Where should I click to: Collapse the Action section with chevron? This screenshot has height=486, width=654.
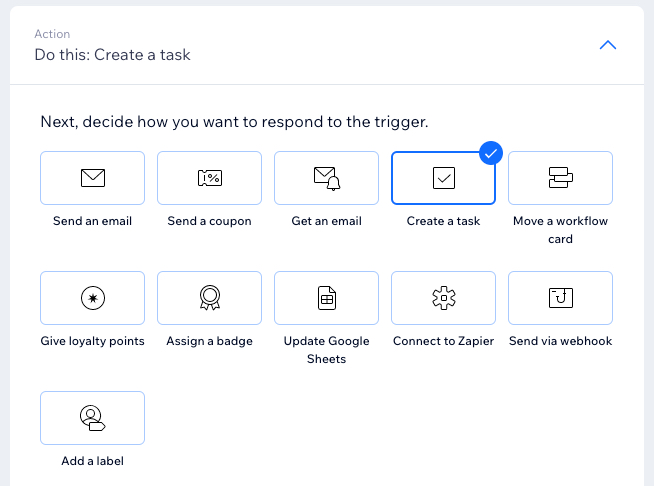pyautogui.click(x=608, y=45)
